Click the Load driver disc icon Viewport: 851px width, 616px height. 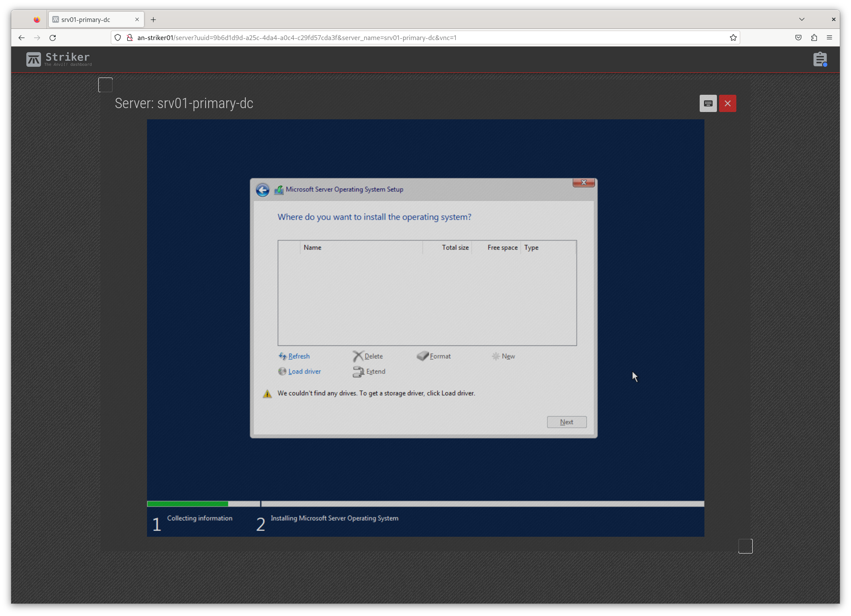point(282,371)
